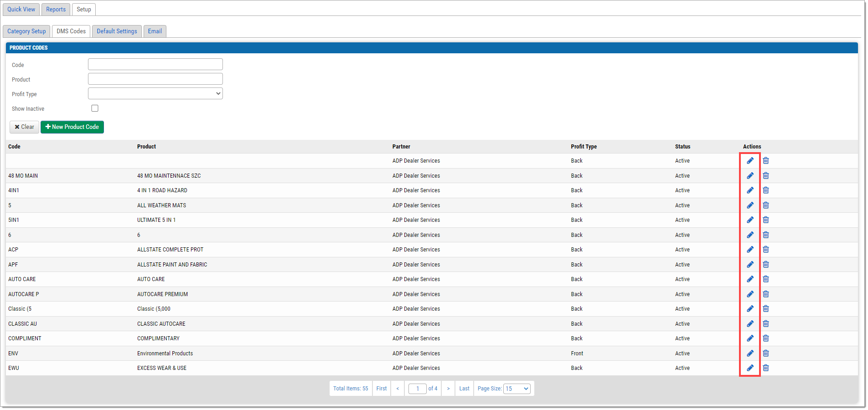Switch to the Quick View tab
This screenshot has width=868, height=410.
21,9
